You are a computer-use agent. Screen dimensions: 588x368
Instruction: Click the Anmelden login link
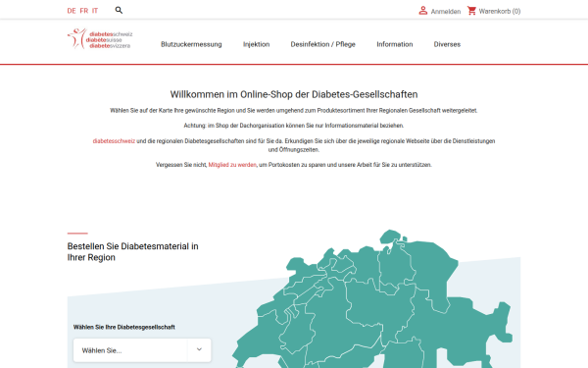(446, 12)
